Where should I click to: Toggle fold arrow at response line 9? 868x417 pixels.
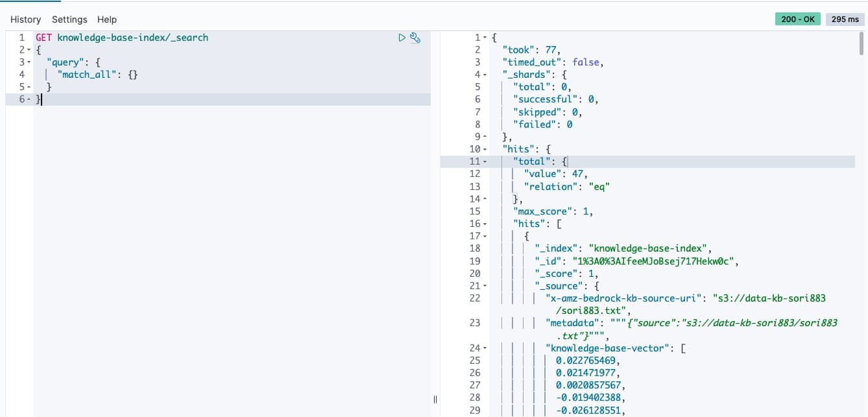click(485, 137)
